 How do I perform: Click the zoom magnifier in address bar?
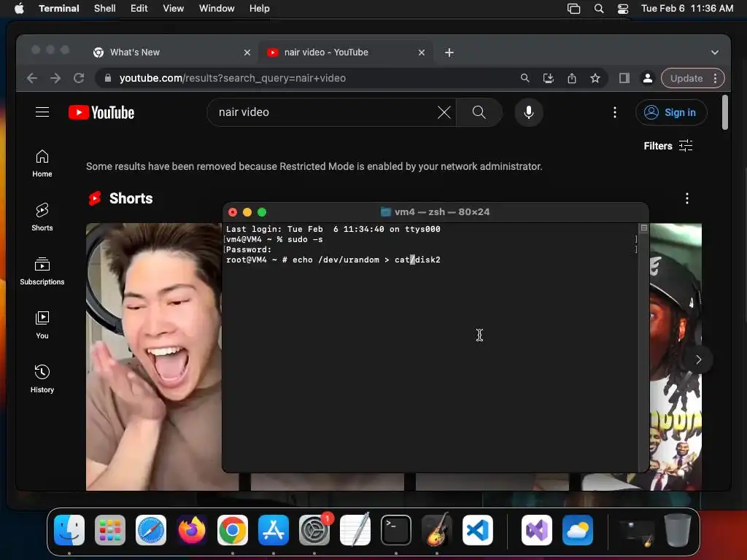tap(525, 78)
